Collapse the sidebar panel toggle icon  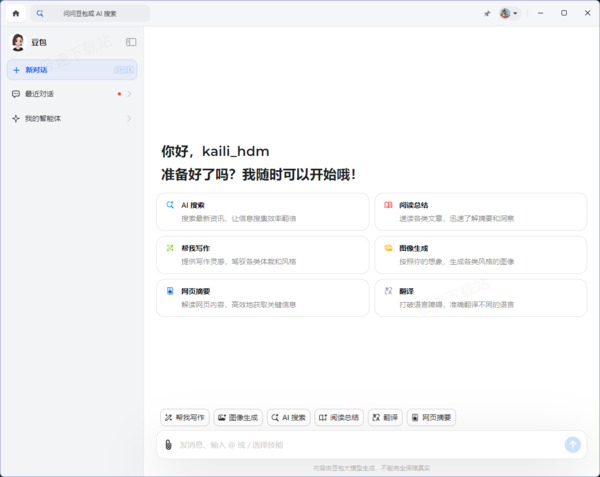[131, 42]
